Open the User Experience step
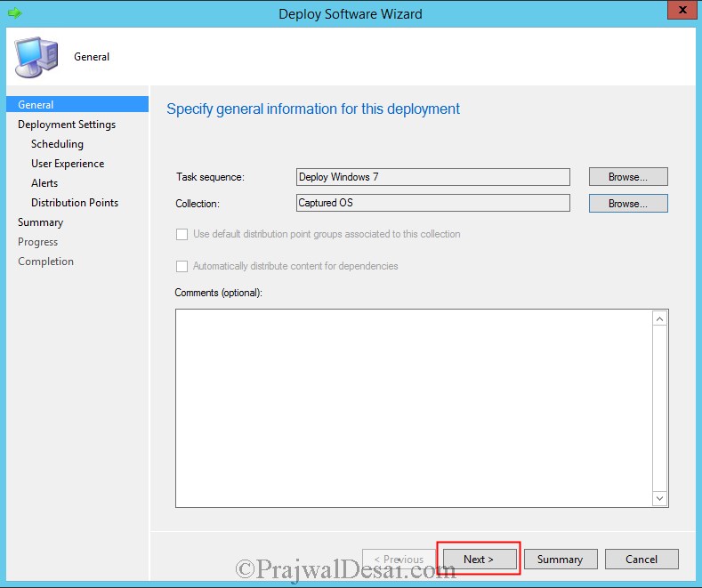 pos(68,164)
